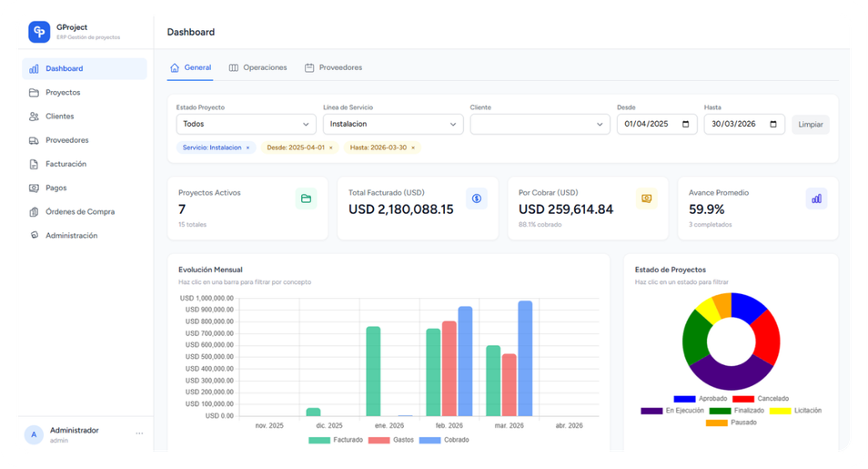Screen dimensions: 868x469
Task: Expand the Estado Proyecto dropdown
Action: 246,124
